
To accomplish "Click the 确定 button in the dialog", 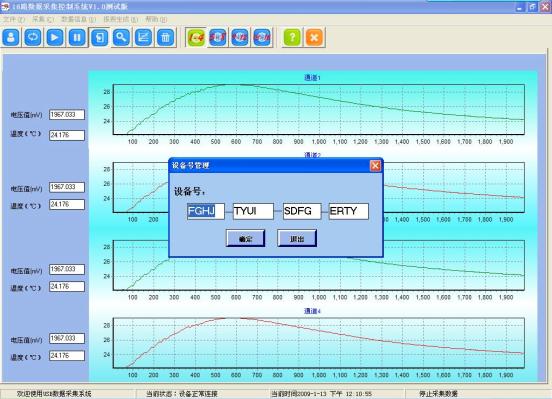I will 245,238.
